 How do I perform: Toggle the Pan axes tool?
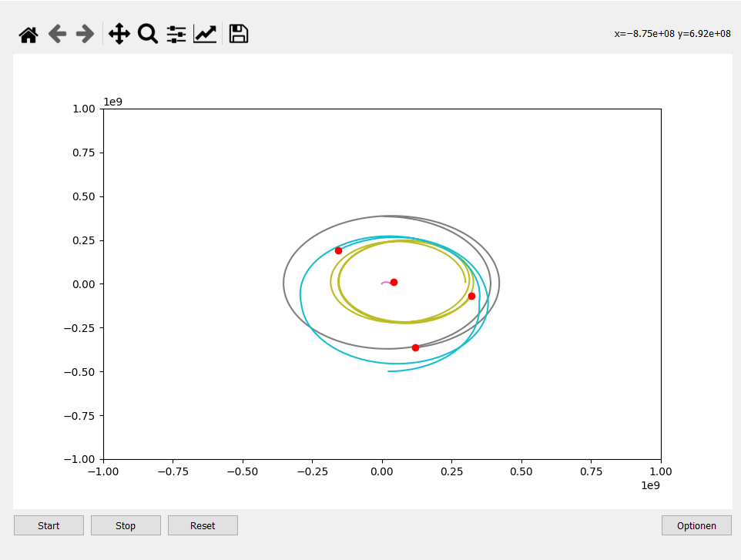point(119,34)
